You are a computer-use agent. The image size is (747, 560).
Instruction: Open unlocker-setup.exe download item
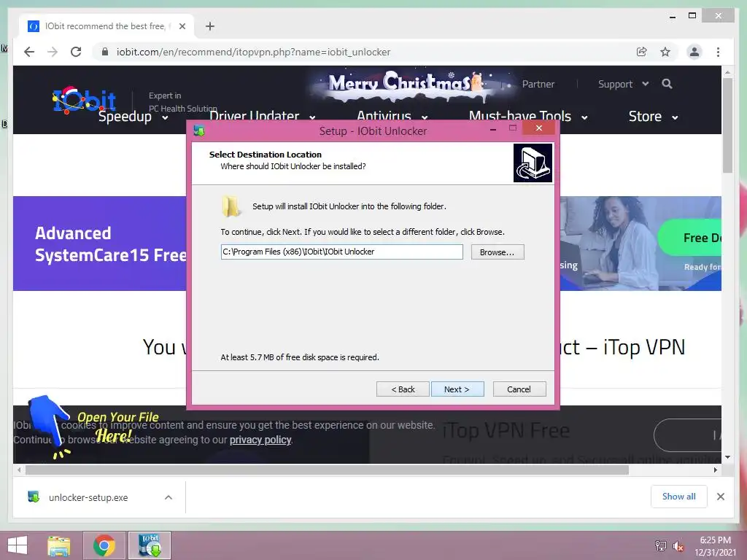(x=88, y=497)
